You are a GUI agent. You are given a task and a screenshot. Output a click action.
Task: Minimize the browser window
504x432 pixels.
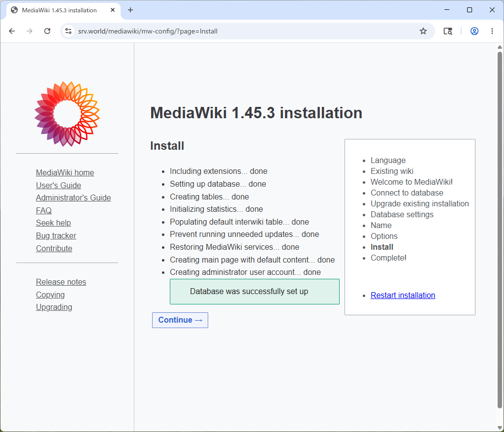coord(447,10)
